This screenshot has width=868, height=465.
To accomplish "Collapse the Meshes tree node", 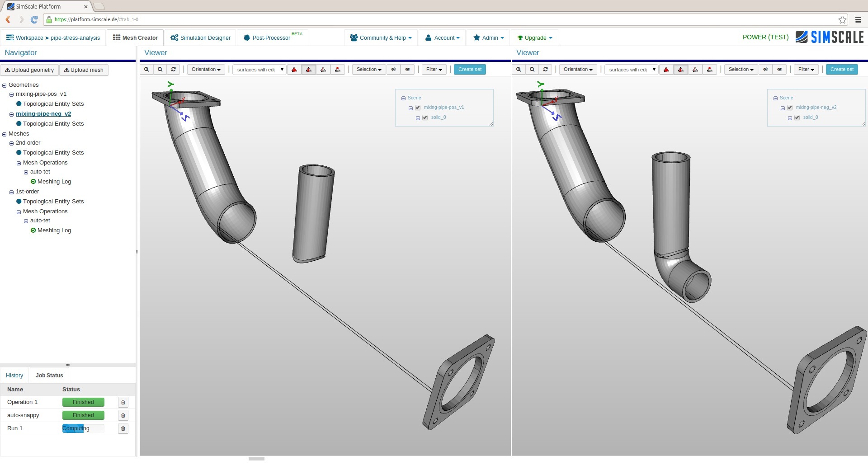I will click(5, 133).
